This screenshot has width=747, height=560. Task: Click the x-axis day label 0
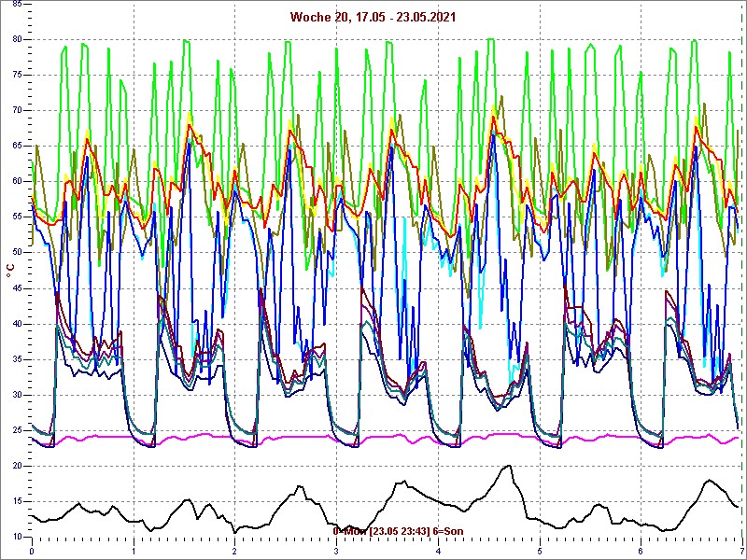(x=32, y=553)
